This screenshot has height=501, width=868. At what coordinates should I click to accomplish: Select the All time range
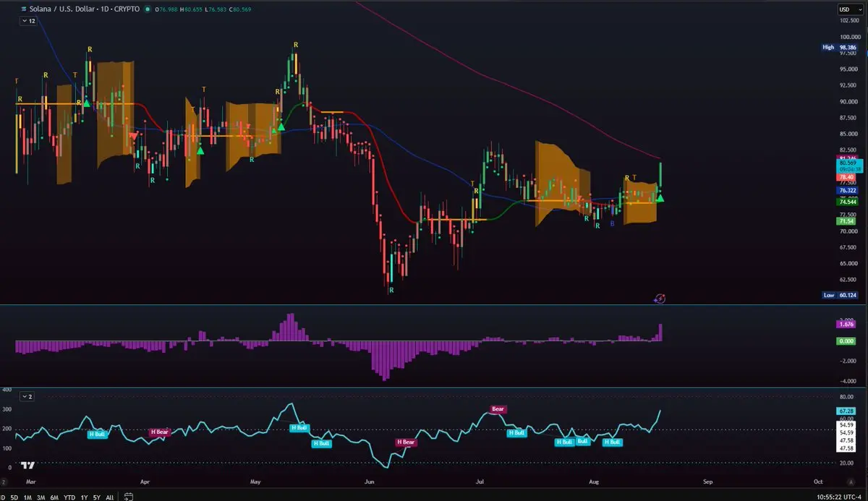(x=109, y=497)
